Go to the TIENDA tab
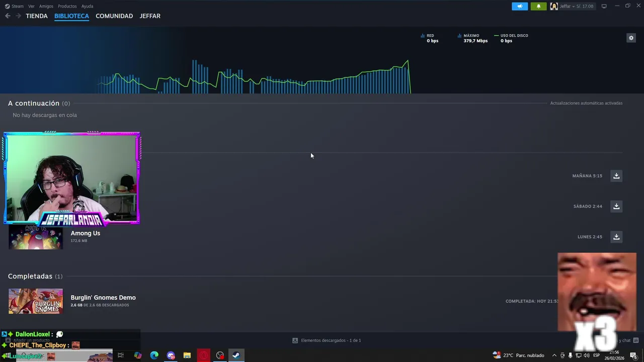The width and height of the screenshot is (644, 362). [x=37, y=16]
